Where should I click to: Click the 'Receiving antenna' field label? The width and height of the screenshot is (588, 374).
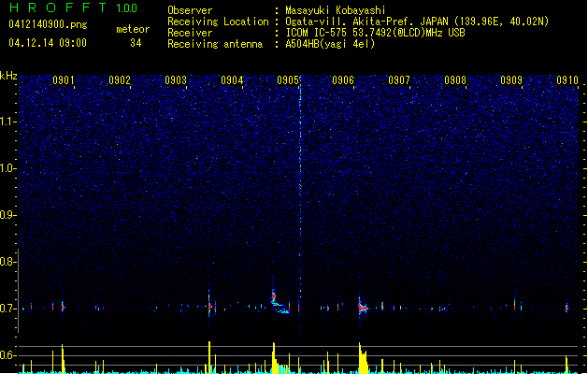click(x=215, y=44)
